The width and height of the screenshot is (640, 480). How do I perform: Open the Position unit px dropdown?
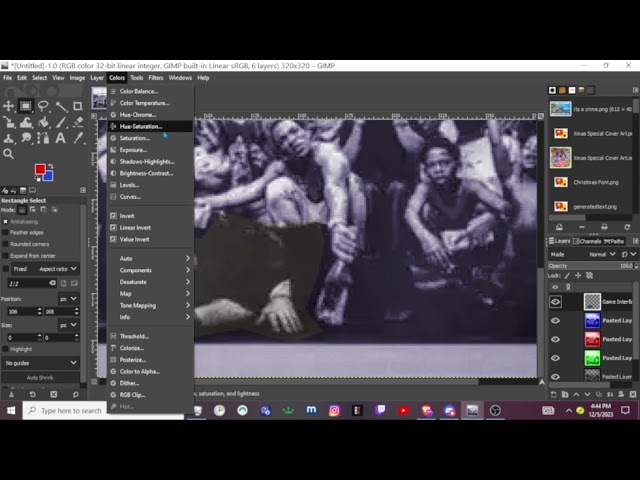click(x=69, y=299)
